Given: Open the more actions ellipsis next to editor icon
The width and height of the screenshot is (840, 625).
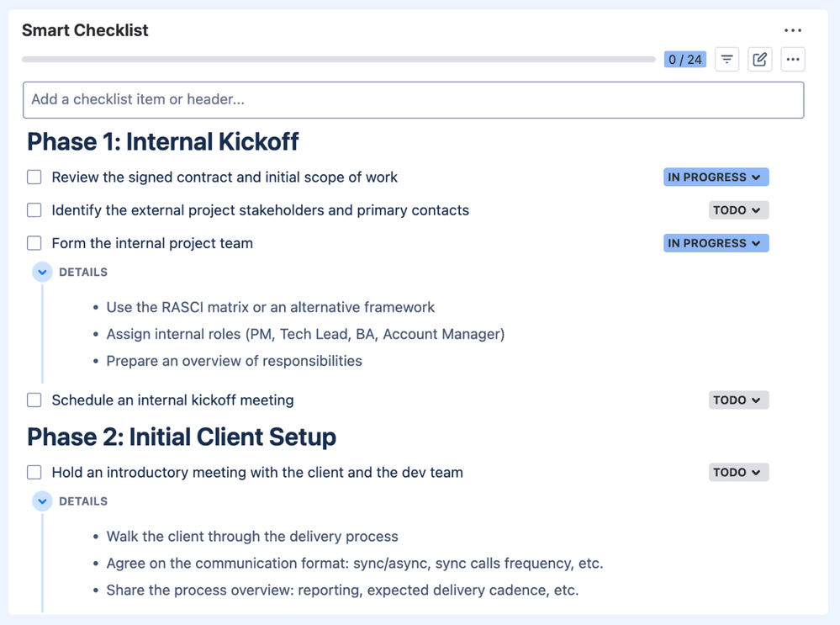Looking at the screenshot, I should [x=793, y=59].
